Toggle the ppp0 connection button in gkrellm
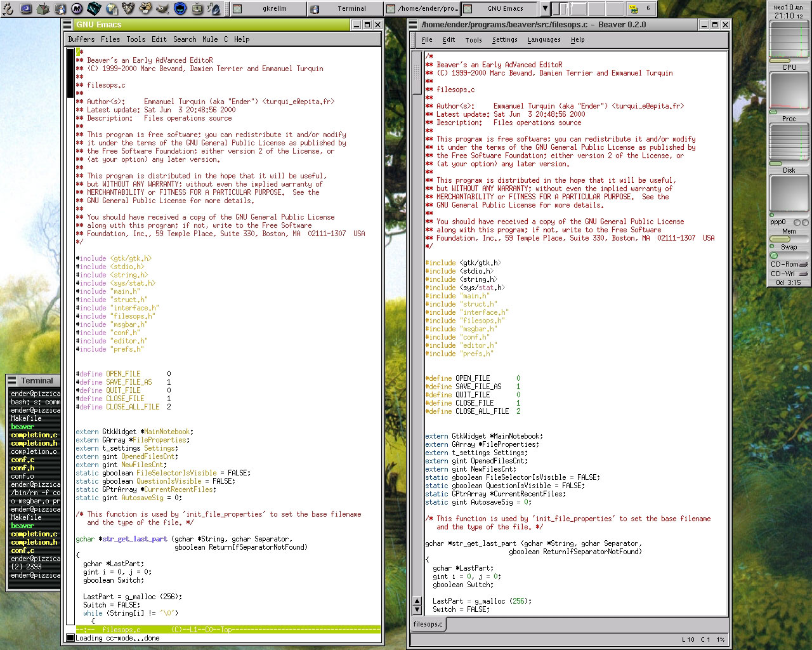This screenshot has height=650, width=812. click(797, 223)
